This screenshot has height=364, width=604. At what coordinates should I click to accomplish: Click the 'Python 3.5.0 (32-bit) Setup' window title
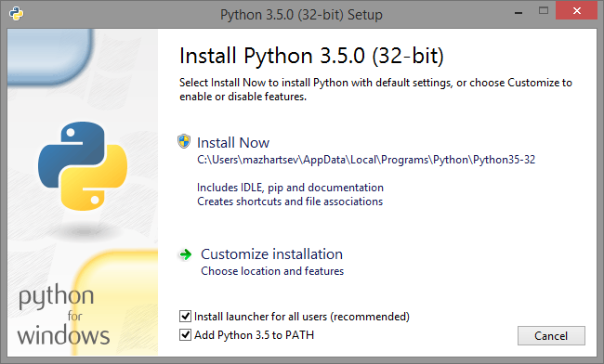[301, 15]
